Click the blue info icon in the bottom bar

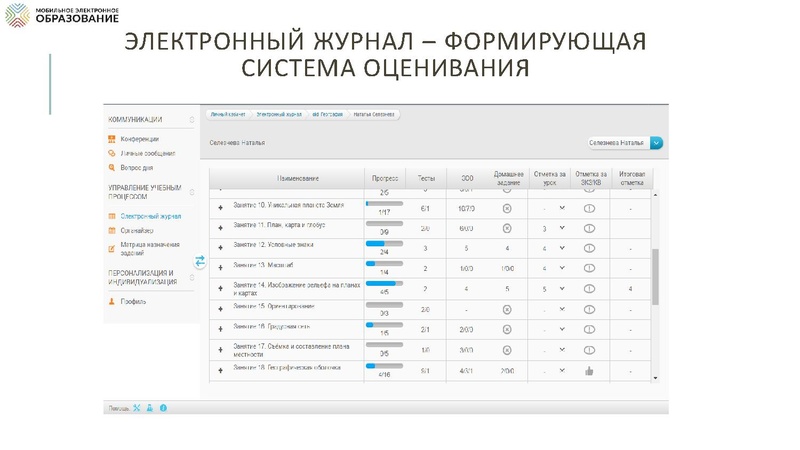coord(163,408)
